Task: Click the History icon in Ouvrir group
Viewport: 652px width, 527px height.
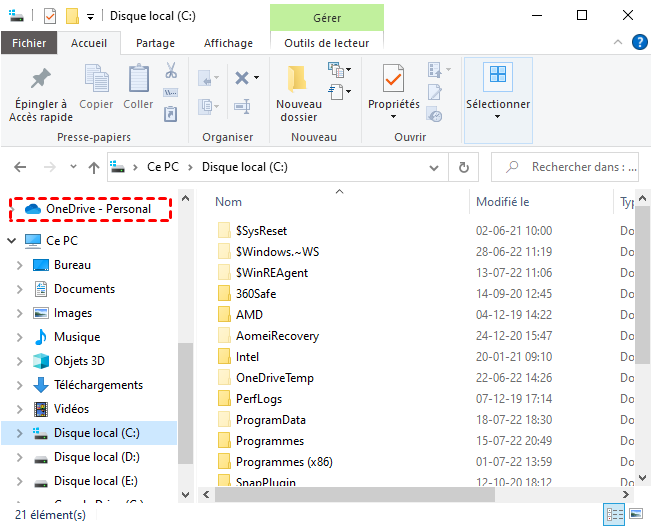Action: point(435,115)
